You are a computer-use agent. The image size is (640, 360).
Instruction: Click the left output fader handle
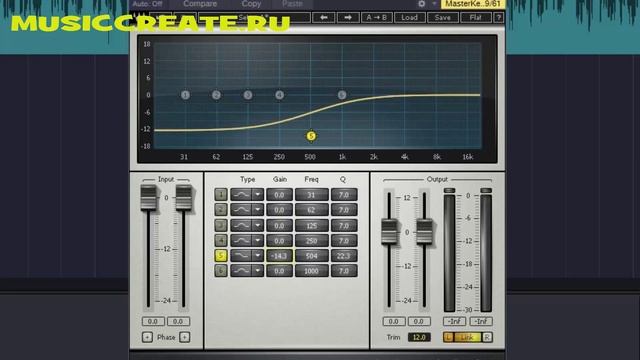pos(389,232)
